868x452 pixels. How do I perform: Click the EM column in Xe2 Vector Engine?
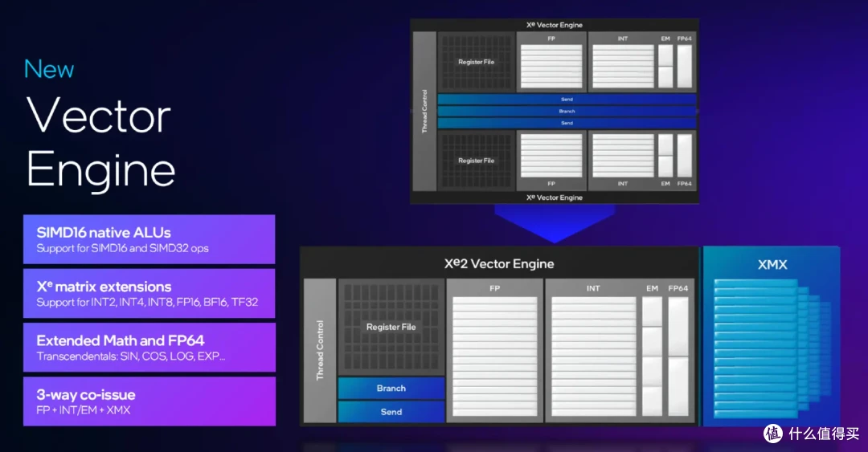[652, 353]
